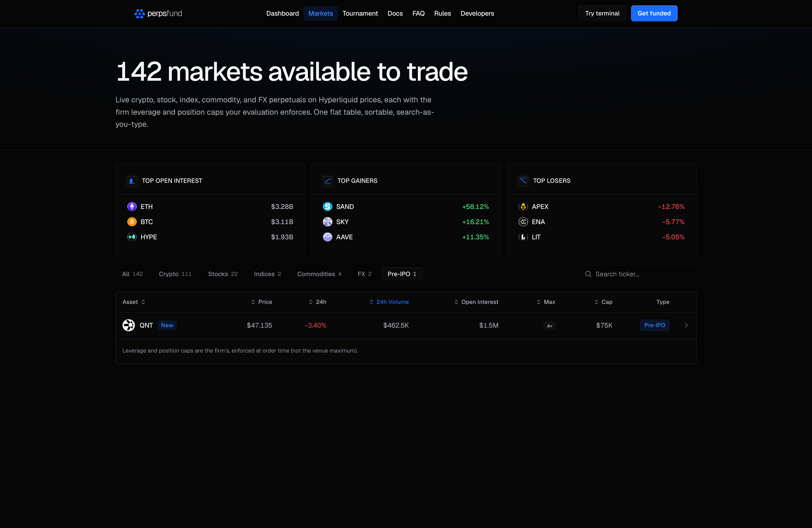Focus the Search ticker input field
The height and width of the screenshot is (528, 812).
click(x=637, y=274)
